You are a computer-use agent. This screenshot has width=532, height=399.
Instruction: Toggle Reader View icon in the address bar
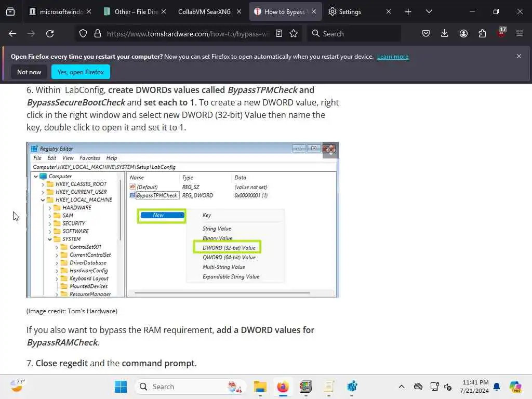coord(279,33)
